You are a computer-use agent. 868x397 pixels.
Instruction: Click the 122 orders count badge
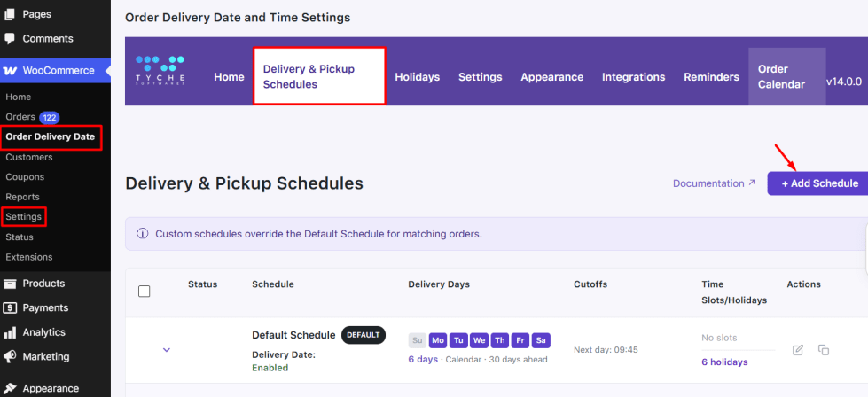50,117
